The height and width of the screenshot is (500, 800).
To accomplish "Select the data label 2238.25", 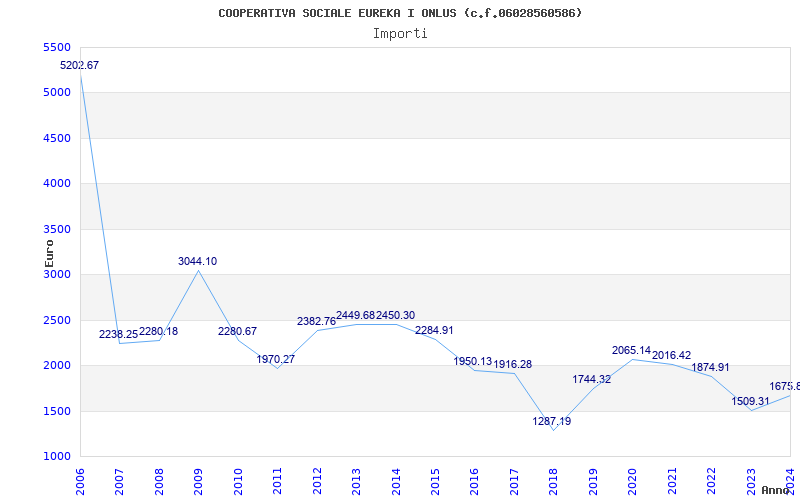I will [118, 334].
